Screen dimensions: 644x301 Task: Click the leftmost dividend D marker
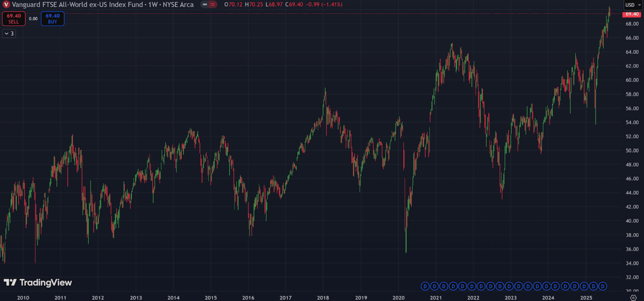pos(425,286)
